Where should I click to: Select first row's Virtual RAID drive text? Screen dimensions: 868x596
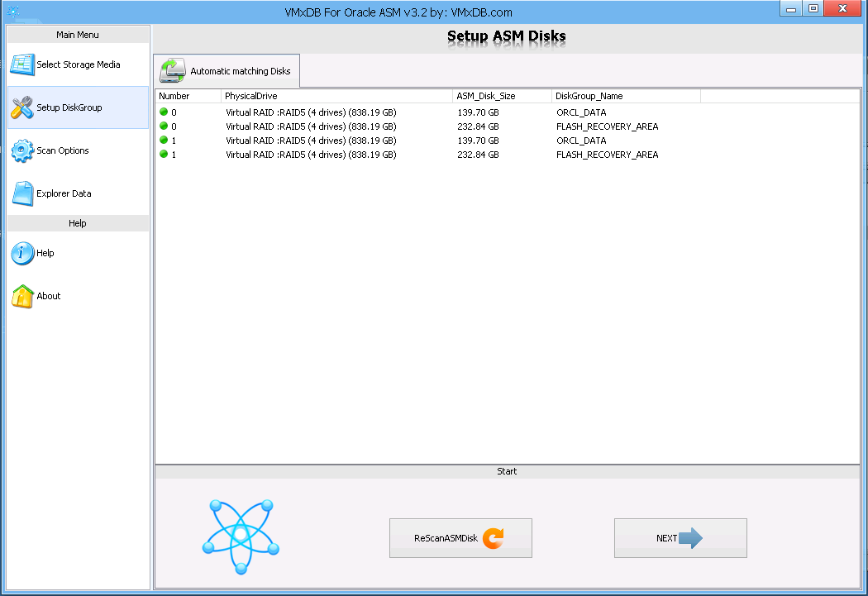[311, 112]
